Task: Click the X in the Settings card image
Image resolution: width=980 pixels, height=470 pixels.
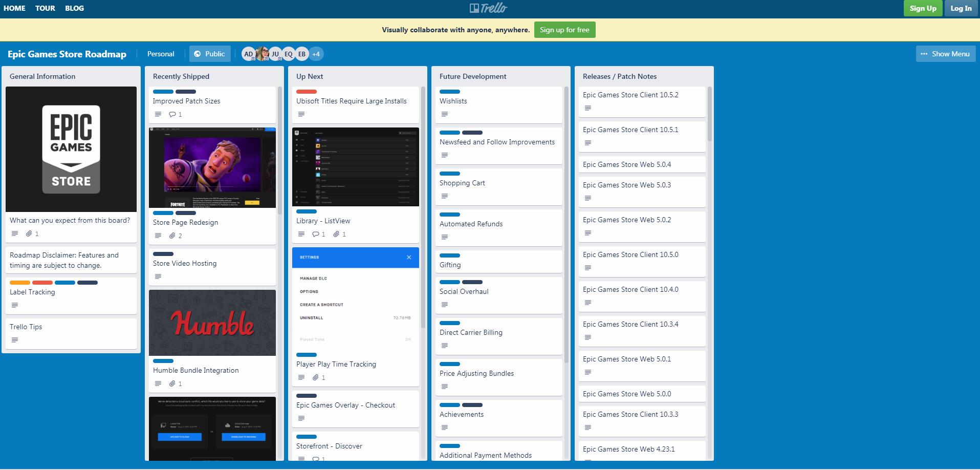Action: tap(409, 257)
